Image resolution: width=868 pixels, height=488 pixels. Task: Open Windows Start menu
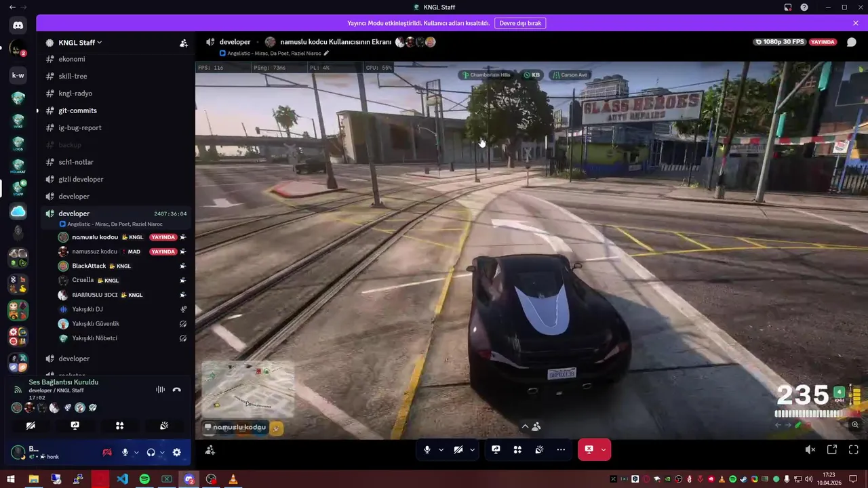[x=11, y=479]
